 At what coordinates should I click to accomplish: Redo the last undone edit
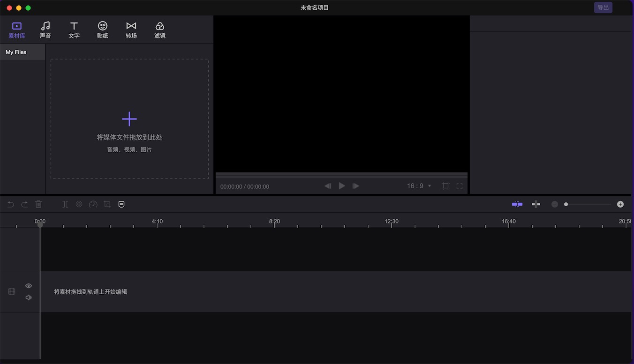click(24, 204)
